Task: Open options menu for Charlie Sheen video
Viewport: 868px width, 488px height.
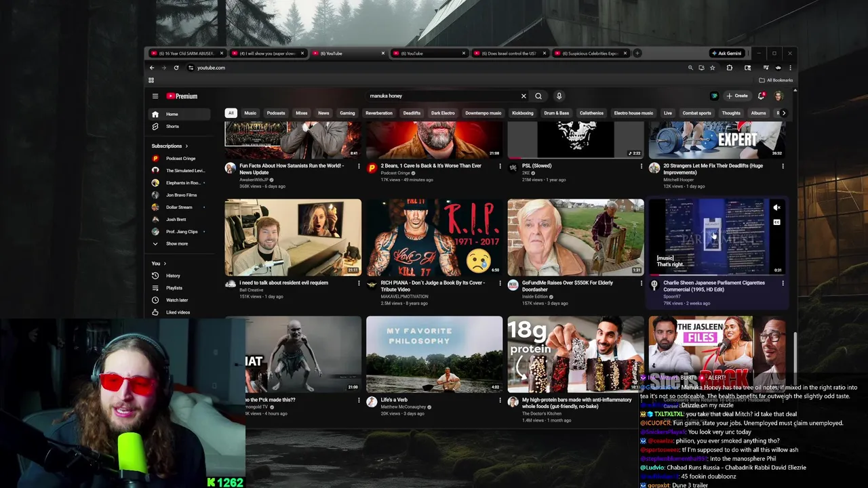Action: pos(783,283)
